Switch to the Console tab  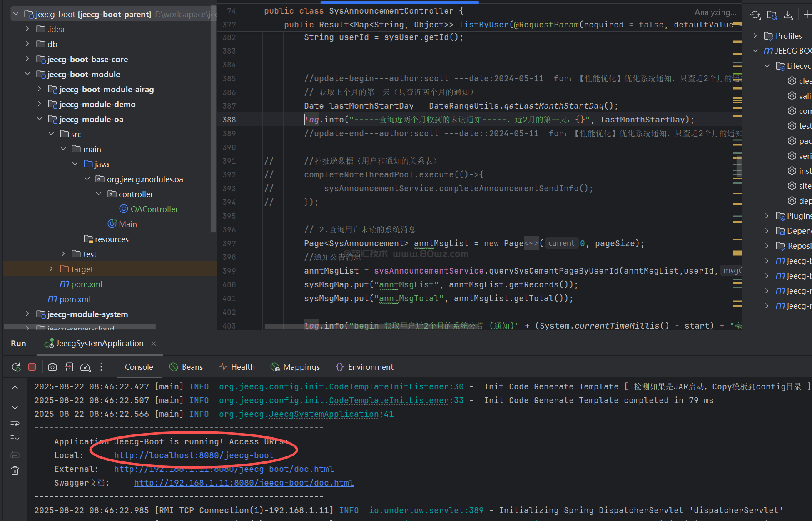pos(139,367)
